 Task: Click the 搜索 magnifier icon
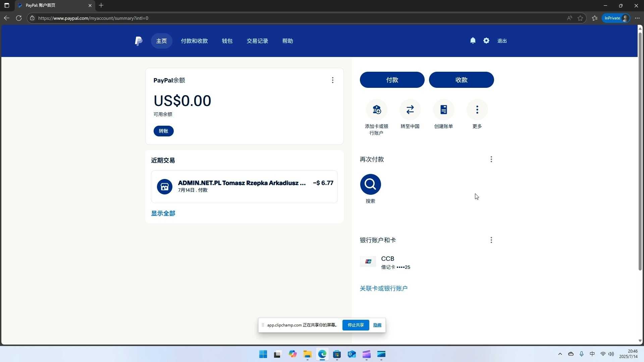pyautogui.click(x=370, y=184)
